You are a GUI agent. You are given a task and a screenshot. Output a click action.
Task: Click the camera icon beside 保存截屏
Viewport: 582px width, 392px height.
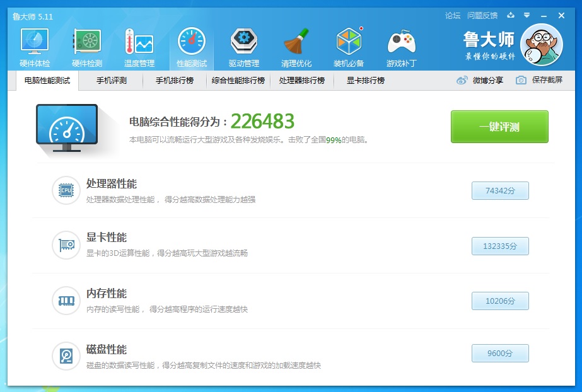tap(521, 80)
